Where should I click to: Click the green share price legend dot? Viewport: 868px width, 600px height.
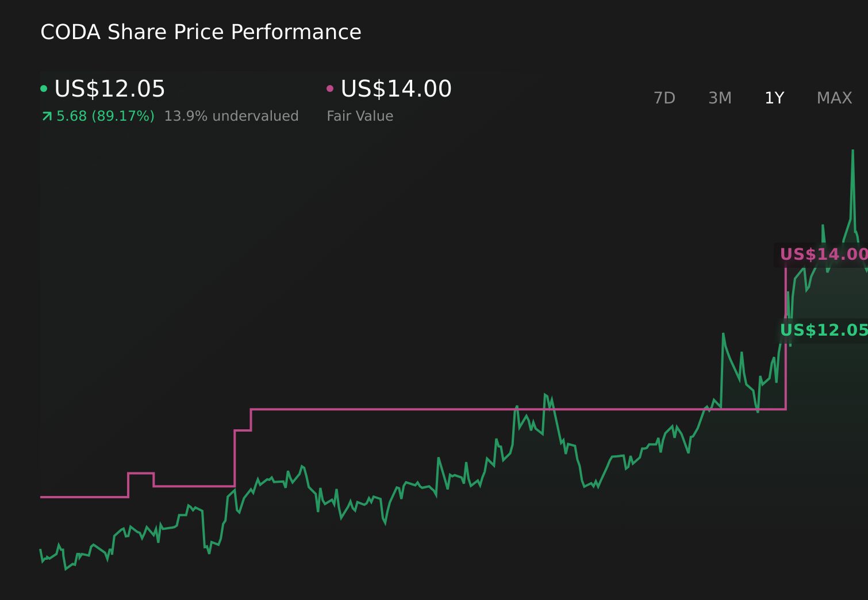tap(44, 87)
